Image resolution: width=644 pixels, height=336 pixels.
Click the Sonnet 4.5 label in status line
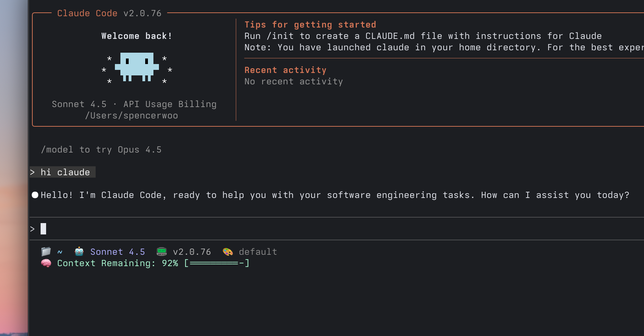(x=118, y=252)
